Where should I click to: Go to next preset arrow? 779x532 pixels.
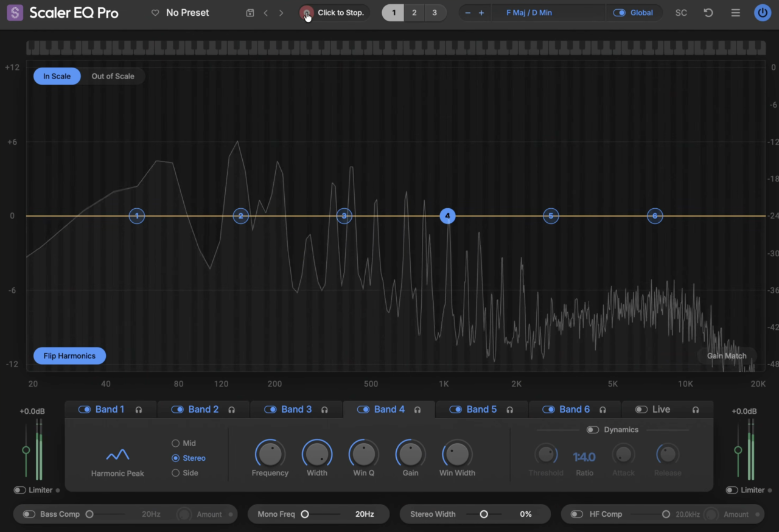click(281, 13)
